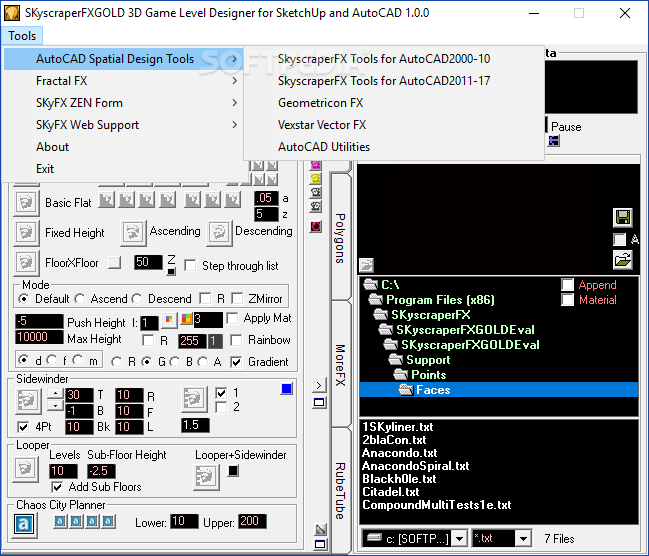649x556 pixels.
Task: Click the yellow icon in the vertical strip
Action: pos(316,178)
